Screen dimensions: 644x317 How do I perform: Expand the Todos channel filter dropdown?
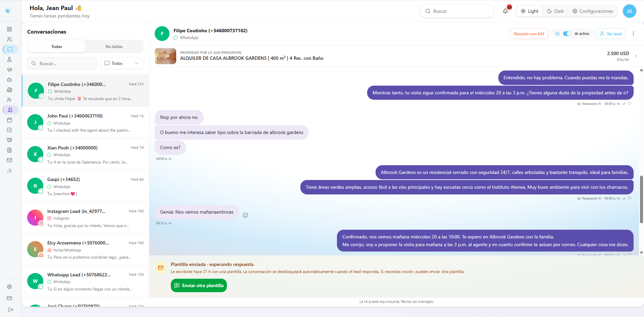pos(122,63)
